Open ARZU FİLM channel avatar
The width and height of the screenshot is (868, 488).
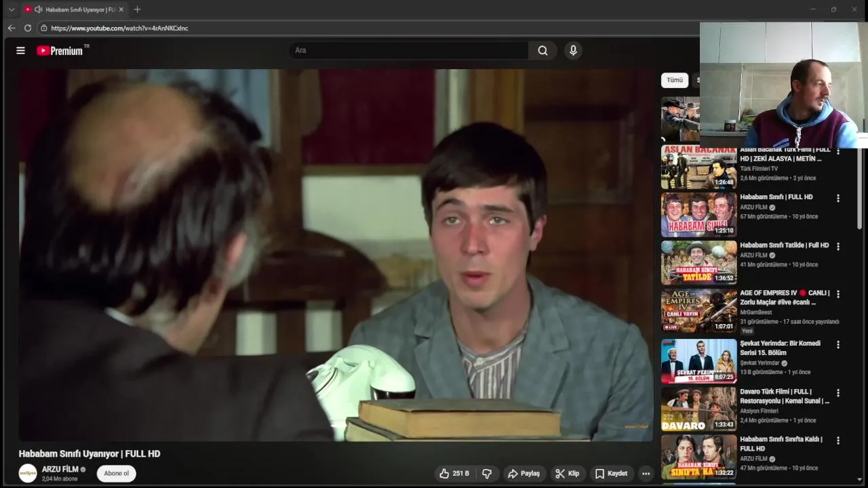pos(28,473)
